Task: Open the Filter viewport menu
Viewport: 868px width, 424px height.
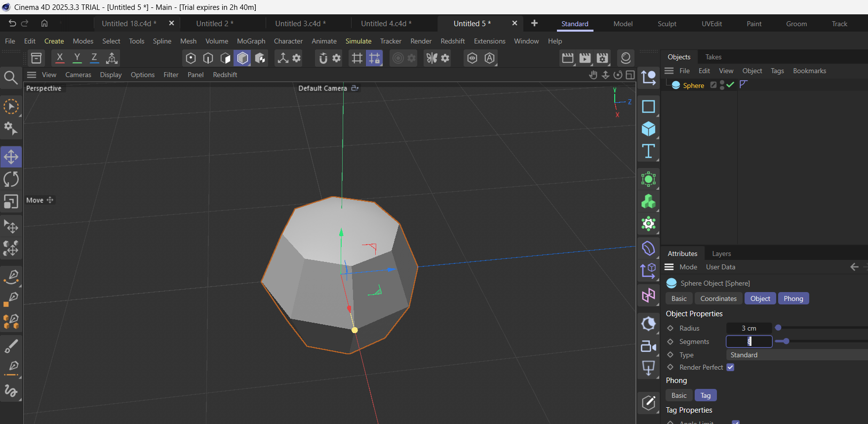Action: coord(171,75)
